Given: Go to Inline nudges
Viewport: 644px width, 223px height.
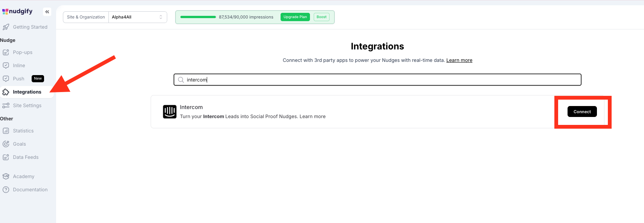Looking at the screenshot, I should click(19, 66).
